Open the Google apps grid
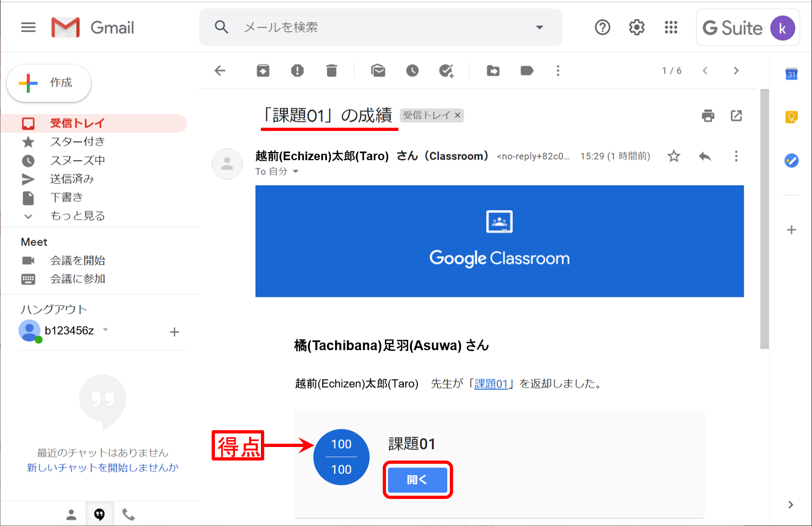This screenshot has height=526, width=812. 671,27
